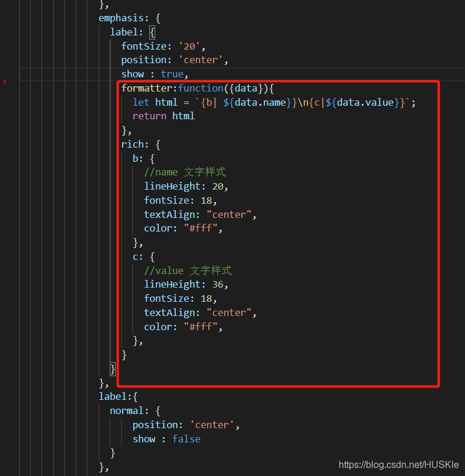Click the 'let html =' template string line
The height and width of the screenshot is (476, 465).
pyautogui.click(x=274, y=102)
